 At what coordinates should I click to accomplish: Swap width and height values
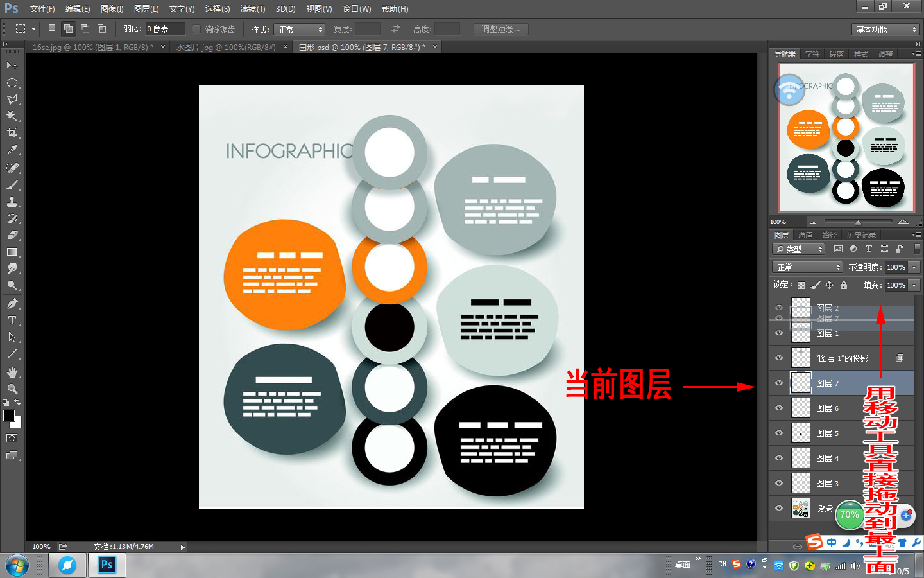(396, 29)
